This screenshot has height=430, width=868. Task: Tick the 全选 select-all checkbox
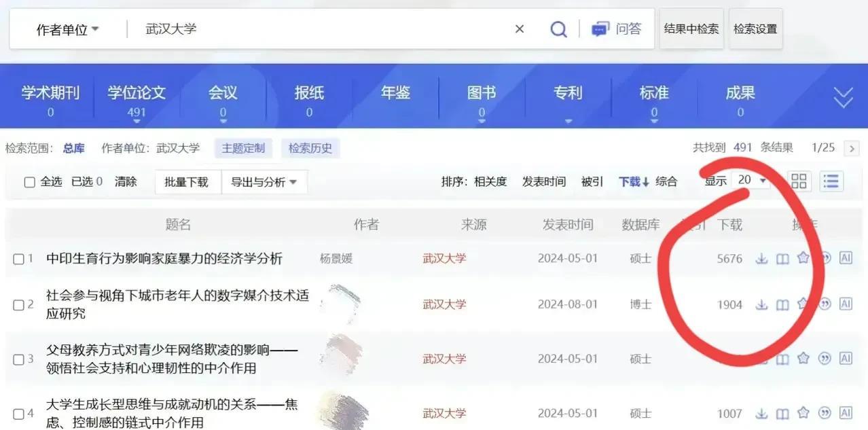29,182
